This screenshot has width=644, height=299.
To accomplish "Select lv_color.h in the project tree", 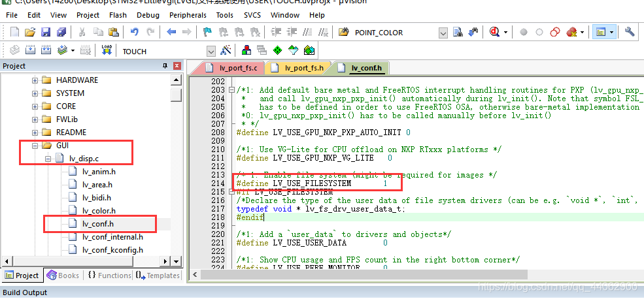I will point(99,211).
